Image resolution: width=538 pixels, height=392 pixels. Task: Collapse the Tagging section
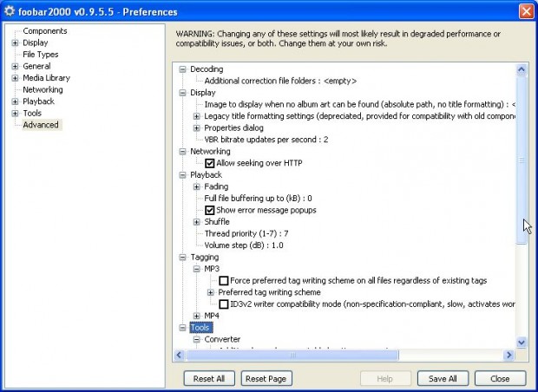point(182,258)
